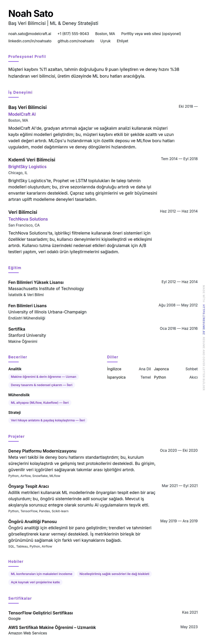Click the noah.sato@modelcraft.ai email address

[x=29, y=34]
